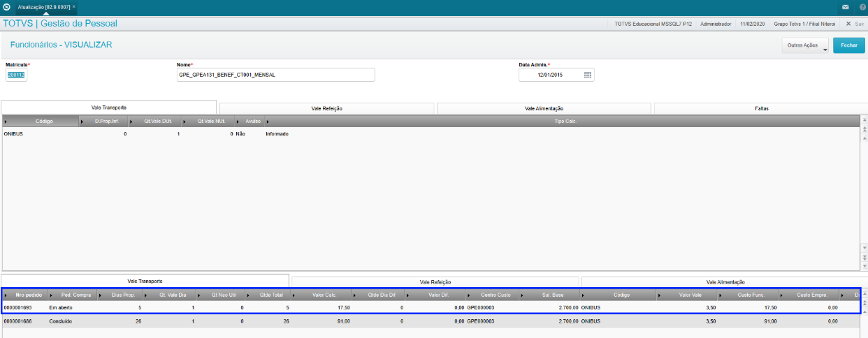
Task: Select the ONIBUS row in upper grid
Action: 430,133
